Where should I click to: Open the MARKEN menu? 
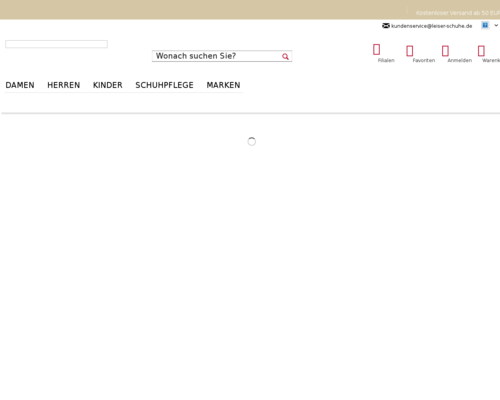tap(223, 85)
